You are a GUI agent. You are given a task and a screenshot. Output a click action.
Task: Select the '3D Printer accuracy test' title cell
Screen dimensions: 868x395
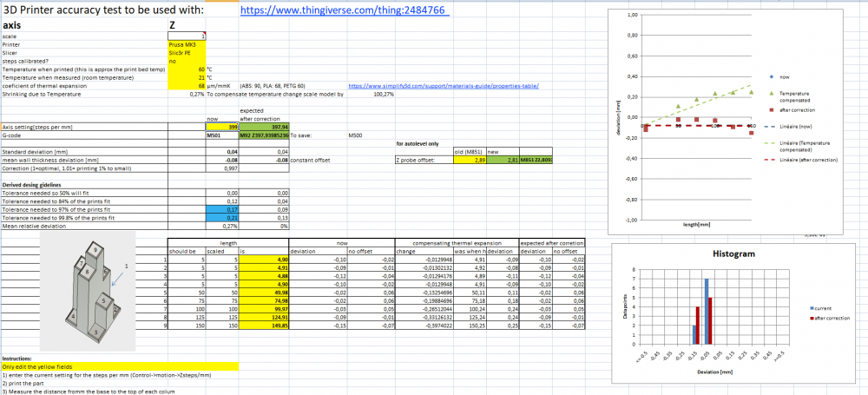pos(103,10)
